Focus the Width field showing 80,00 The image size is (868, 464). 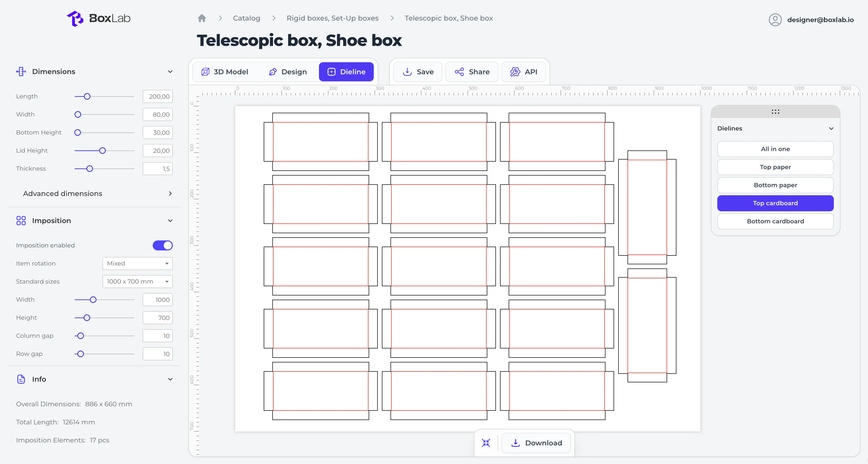click(x=158, y=114)
